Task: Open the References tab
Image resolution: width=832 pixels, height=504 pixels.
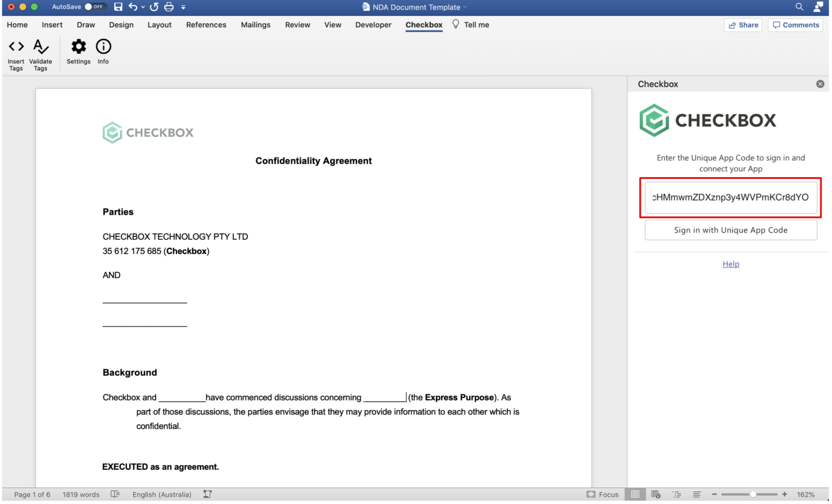Action: click(206, 25)
